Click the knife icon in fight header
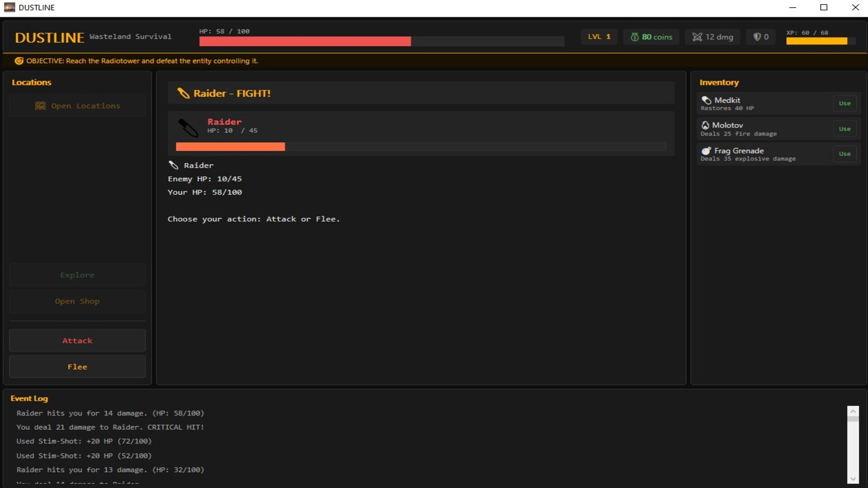 183,93
